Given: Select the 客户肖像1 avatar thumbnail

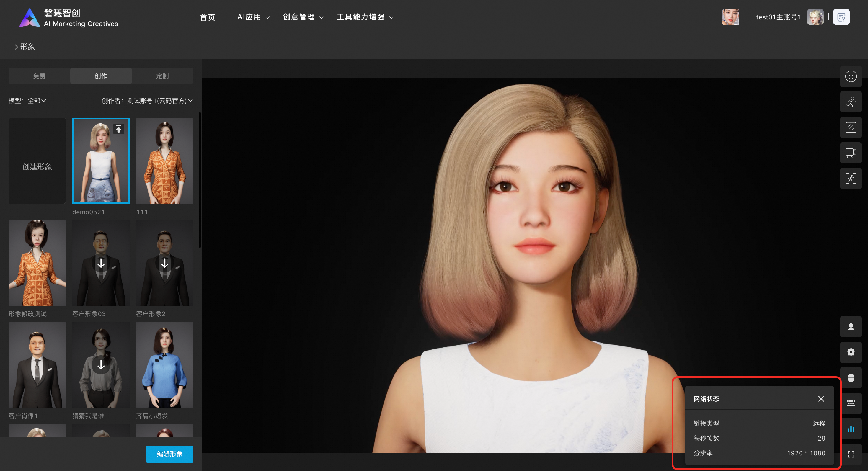Looking at the screenshot, I should (37, 365).
